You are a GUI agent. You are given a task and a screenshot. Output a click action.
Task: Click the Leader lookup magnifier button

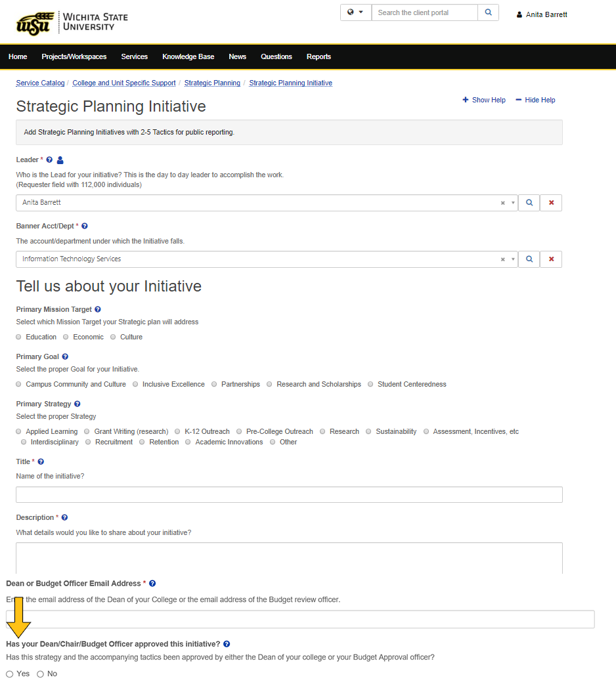[x=529, y=203]
